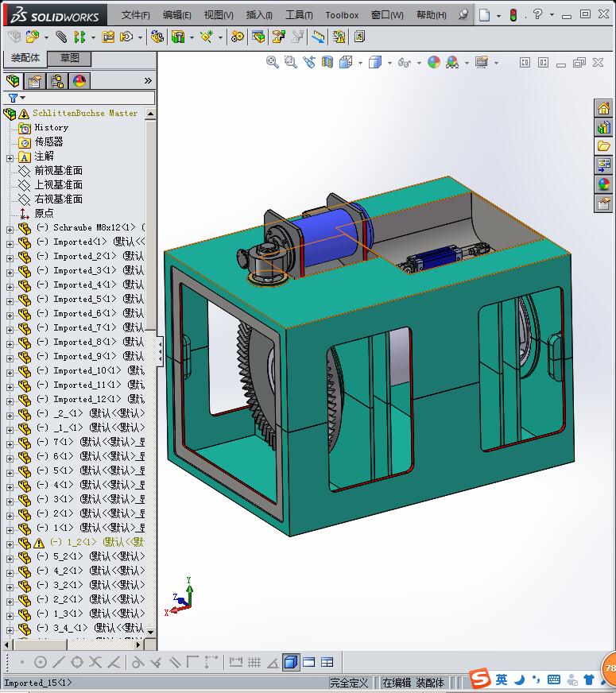This screenshot has width=616, height=693.
Task: Click the feature tree filter field
Action: 79,98
